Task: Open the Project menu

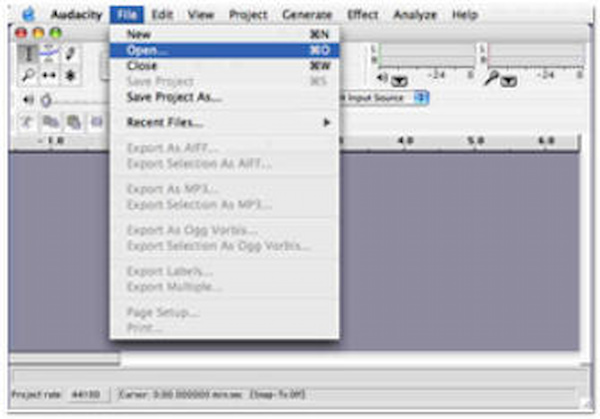Action: point(248,15)
